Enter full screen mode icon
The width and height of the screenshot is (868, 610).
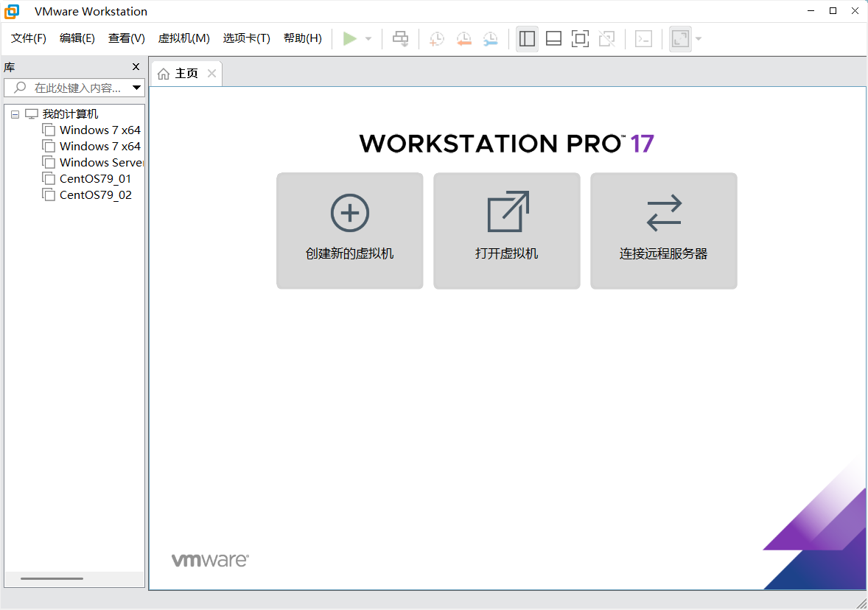tap(580, 39)
